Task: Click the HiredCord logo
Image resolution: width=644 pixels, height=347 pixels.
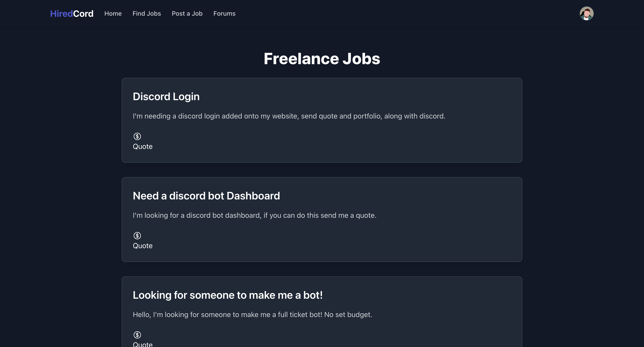Action: pos(72,13)
